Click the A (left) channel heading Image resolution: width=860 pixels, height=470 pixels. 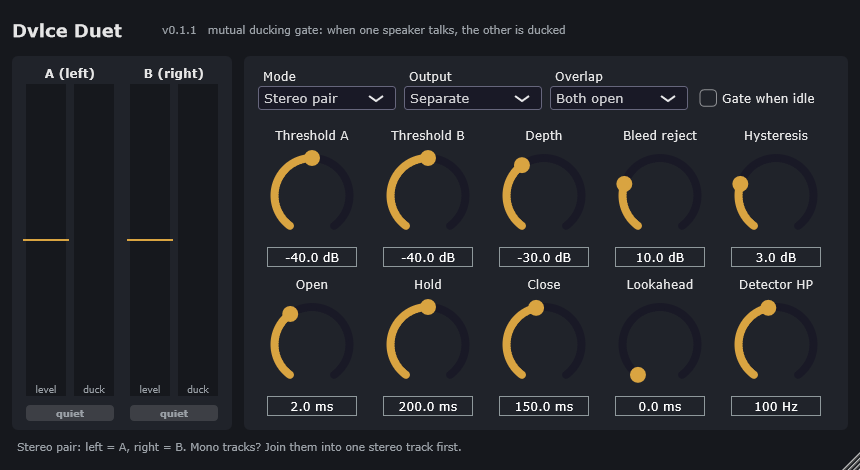coord(70,73)
